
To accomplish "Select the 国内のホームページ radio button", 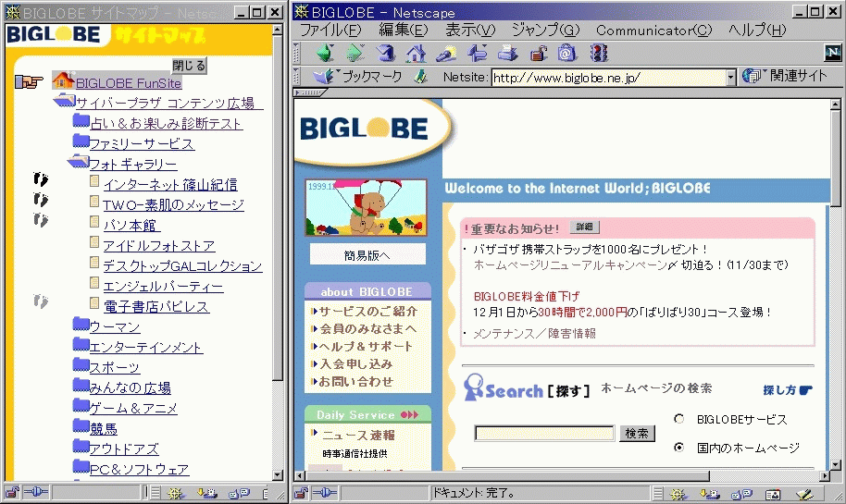I will [678, 448].
